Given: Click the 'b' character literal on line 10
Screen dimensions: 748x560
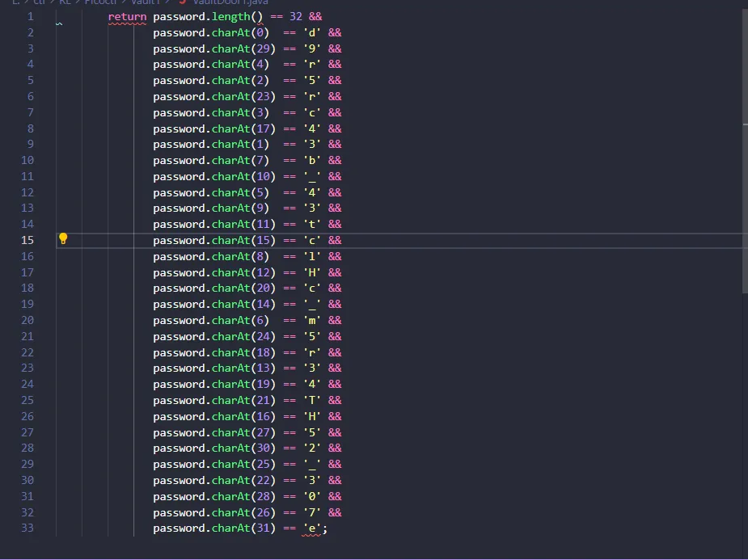Looking at the screenshot, I should (x=311, y=161).
